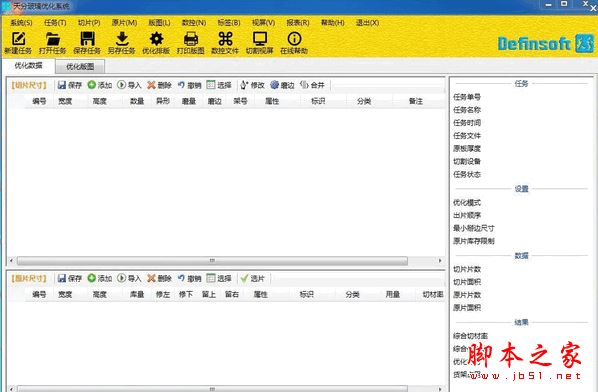Click 异形 column header in 切片尺寸 table
The height and width of the screenshot is (392, 598).
pyautogui.click(x=163, y=101)
